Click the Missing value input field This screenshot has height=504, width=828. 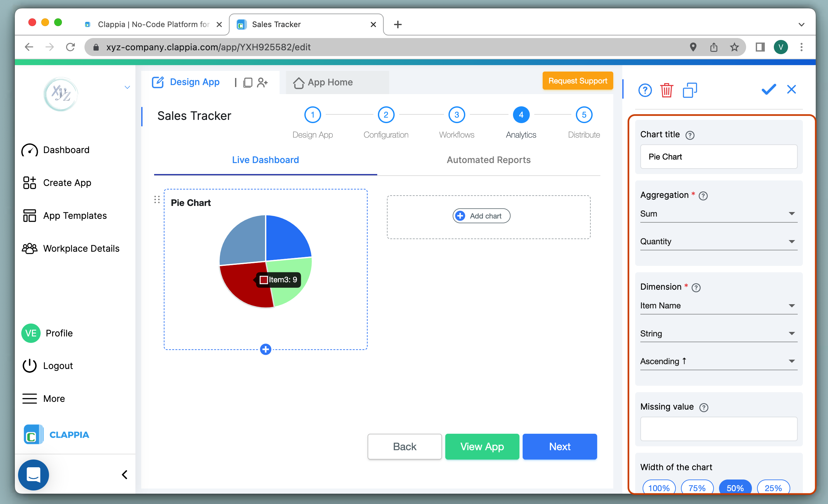coord(718,429)
